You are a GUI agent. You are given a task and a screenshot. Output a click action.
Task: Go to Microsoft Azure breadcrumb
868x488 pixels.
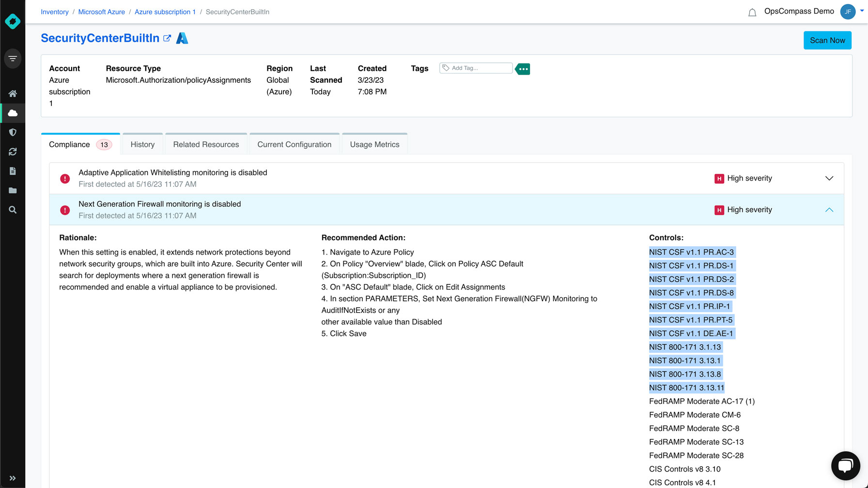(102, 12)
